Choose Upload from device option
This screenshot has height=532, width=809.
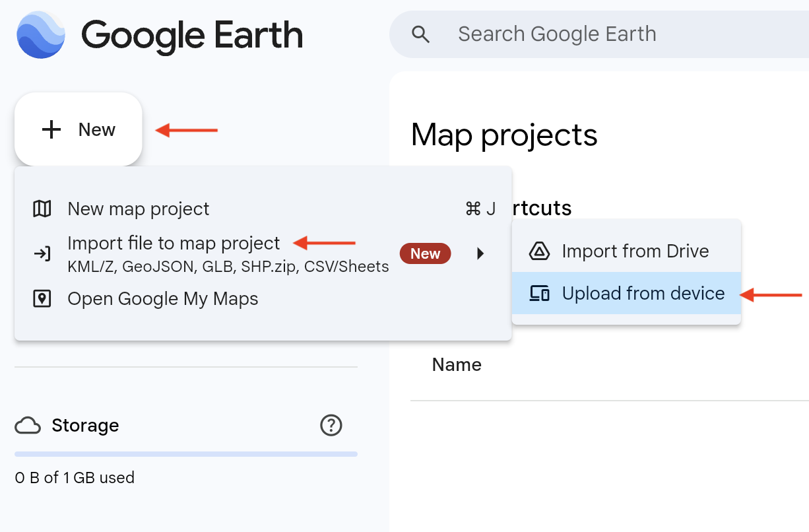[627, 294]
